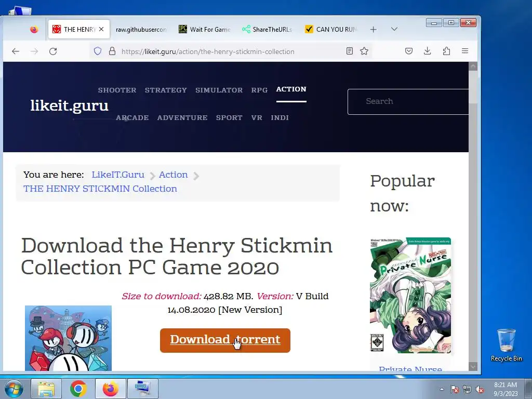This screenshot has height=399, width=532.
Task: Open THE HENRY STICKMIN Collection breadcrumb
Action: point(100,189)
